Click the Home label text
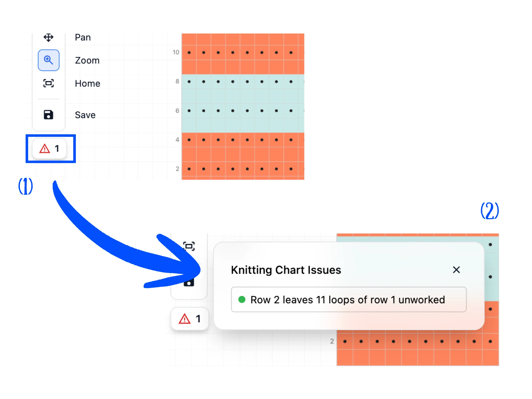This screenshot has height=399, width=532. click(88, 83)
